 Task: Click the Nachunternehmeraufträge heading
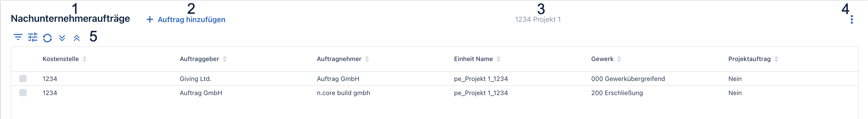(70, 19)
